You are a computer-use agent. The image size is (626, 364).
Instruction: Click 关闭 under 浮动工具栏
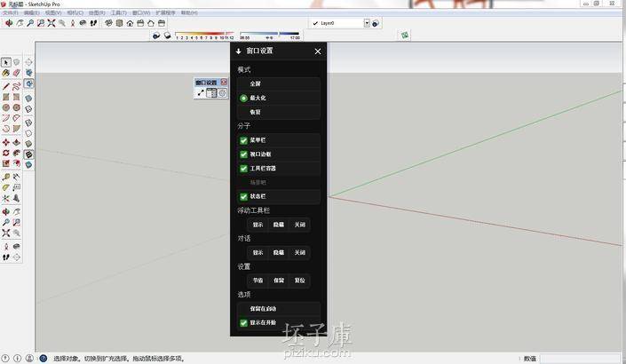pos(300,225)
